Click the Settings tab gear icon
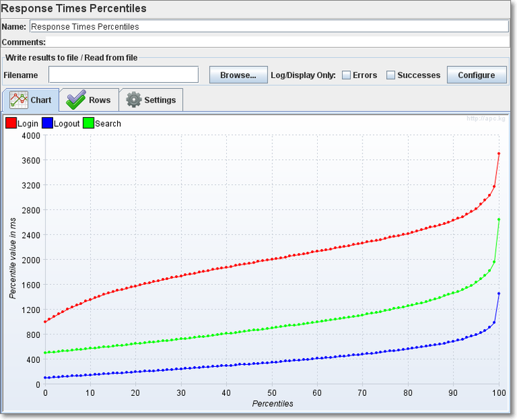 tap(134, 100)
